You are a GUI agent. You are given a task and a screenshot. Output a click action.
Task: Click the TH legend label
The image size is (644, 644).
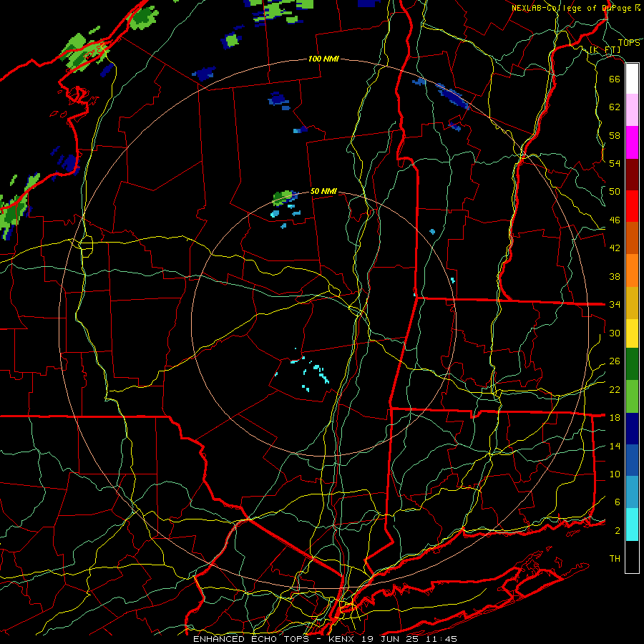615,559
